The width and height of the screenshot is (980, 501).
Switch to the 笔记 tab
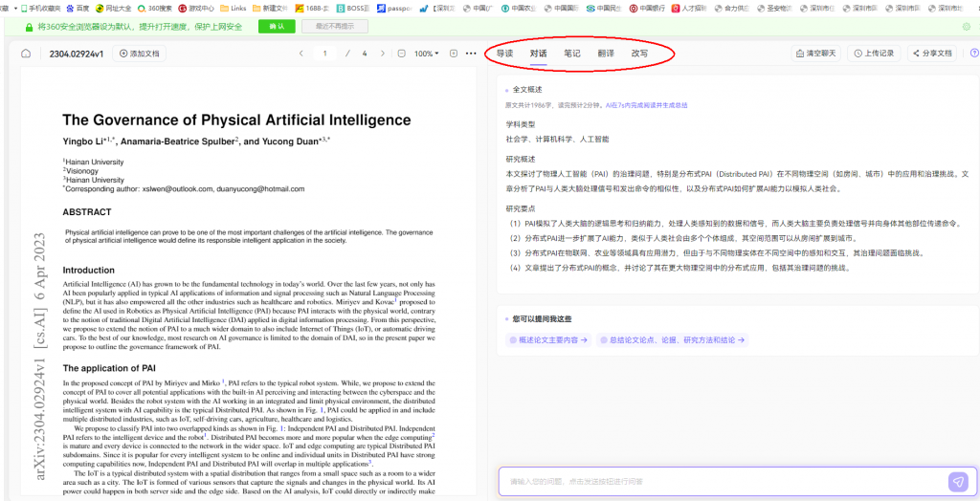[x=572, y=54]
